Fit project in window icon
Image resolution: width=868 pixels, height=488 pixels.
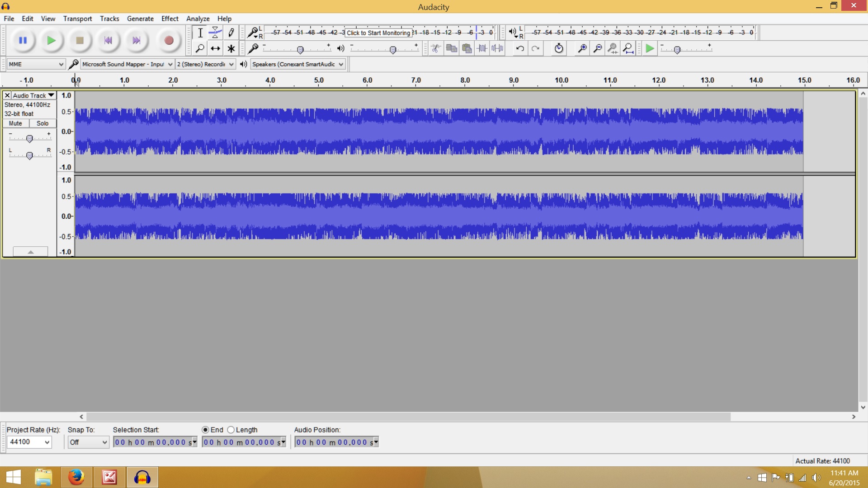tap(628, 48)
